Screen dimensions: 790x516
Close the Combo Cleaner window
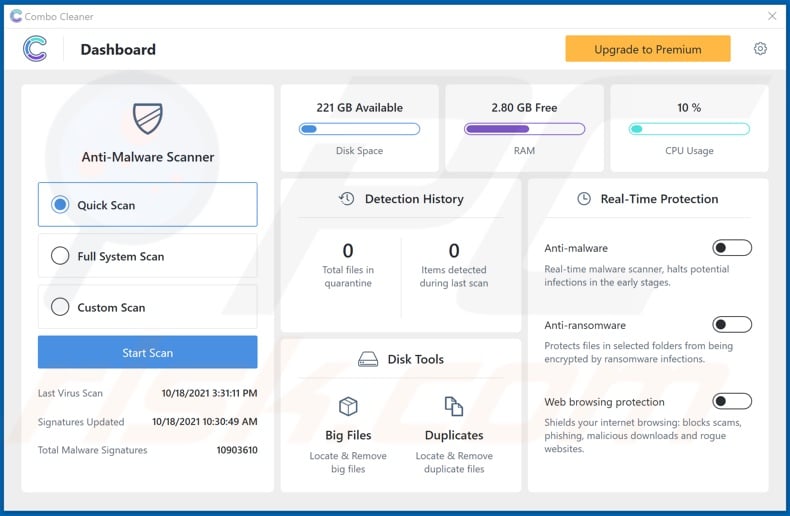(x=772, y=16)
